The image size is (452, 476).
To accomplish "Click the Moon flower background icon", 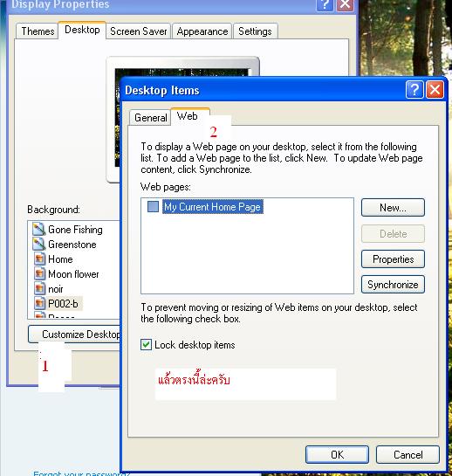I will (39, 274).
